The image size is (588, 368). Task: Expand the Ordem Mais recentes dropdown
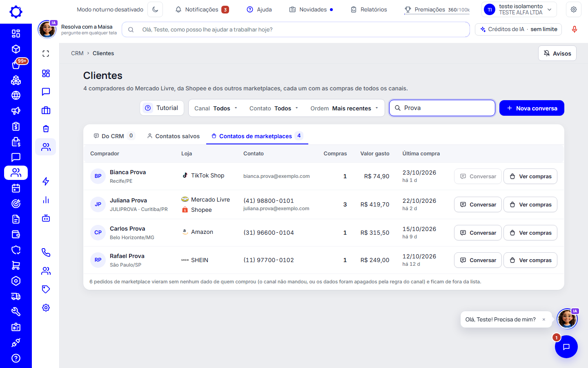click(x=344, y=108)
